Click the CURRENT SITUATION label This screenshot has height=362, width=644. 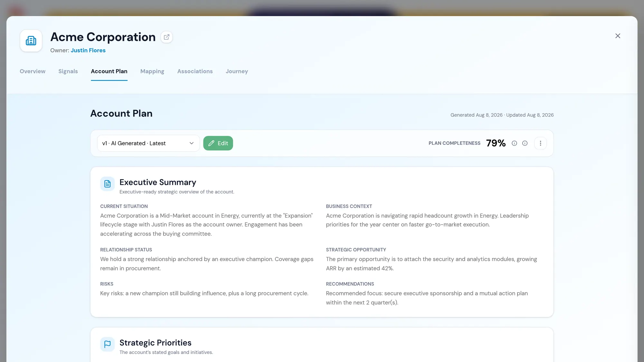tap(124, 206)
